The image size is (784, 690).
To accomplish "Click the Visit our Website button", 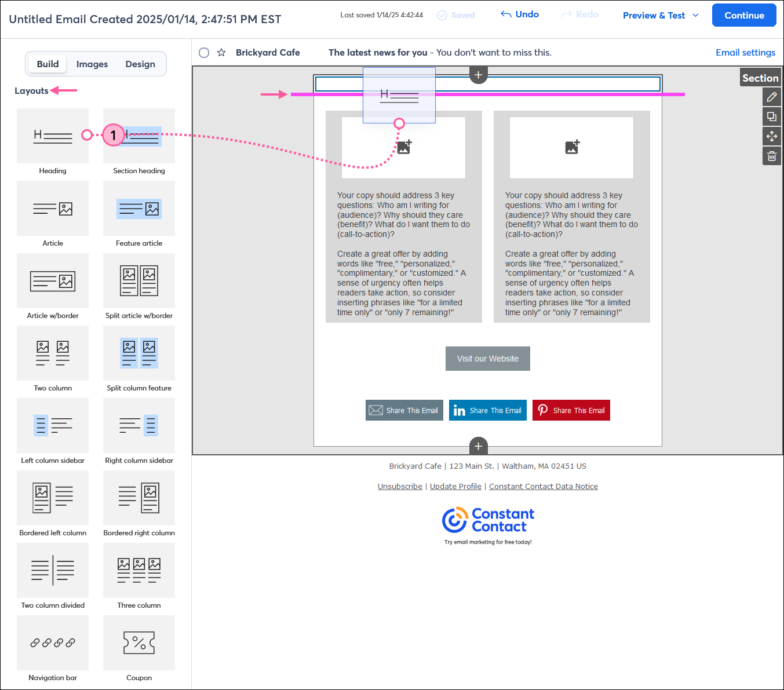I will [x=488, y=359].
